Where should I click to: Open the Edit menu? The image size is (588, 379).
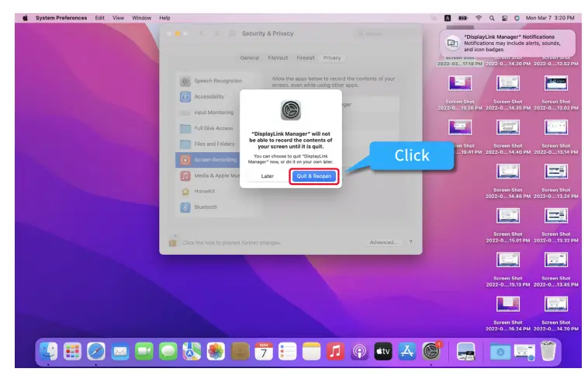tap(100, 18)
